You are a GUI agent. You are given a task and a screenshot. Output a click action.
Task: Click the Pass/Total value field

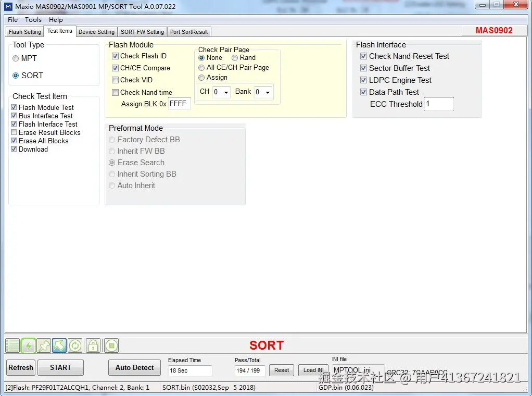coord(250,370)
